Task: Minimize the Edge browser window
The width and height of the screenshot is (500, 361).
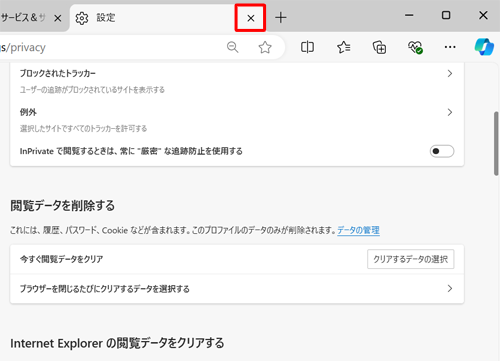Action: (x=409, y=15)
